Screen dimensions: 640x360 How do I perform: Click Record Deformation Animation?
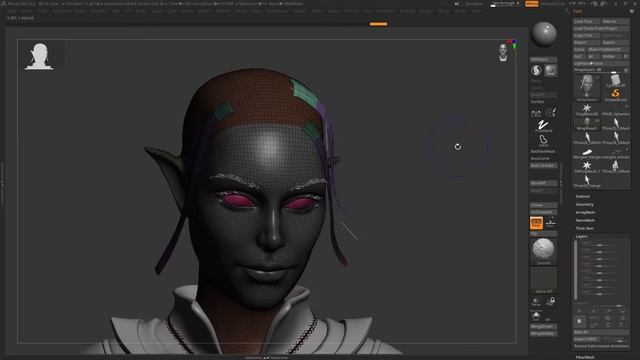[x=601, y=346]
